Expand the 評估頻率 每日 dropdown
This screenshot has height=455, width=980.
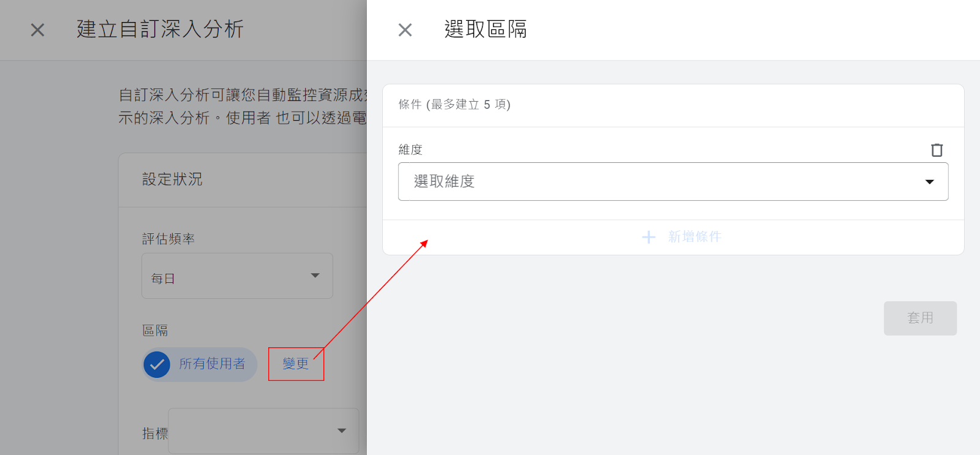(x=237, y=276)
